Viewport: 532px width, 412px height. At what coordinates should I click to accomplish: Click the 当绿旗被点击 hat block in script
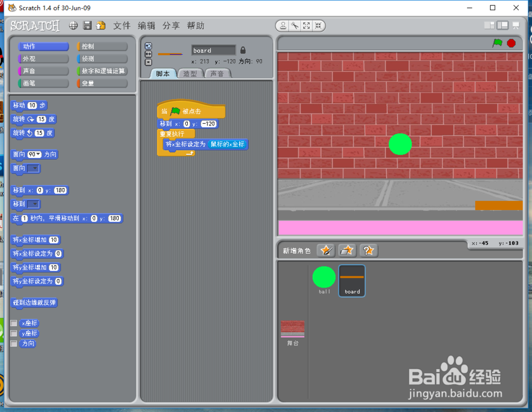click(191, 110)
